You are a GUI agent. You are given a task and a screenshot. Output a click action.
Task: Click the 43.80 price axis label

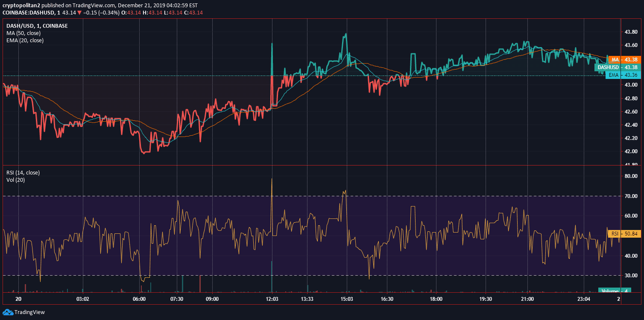(631, 32)
